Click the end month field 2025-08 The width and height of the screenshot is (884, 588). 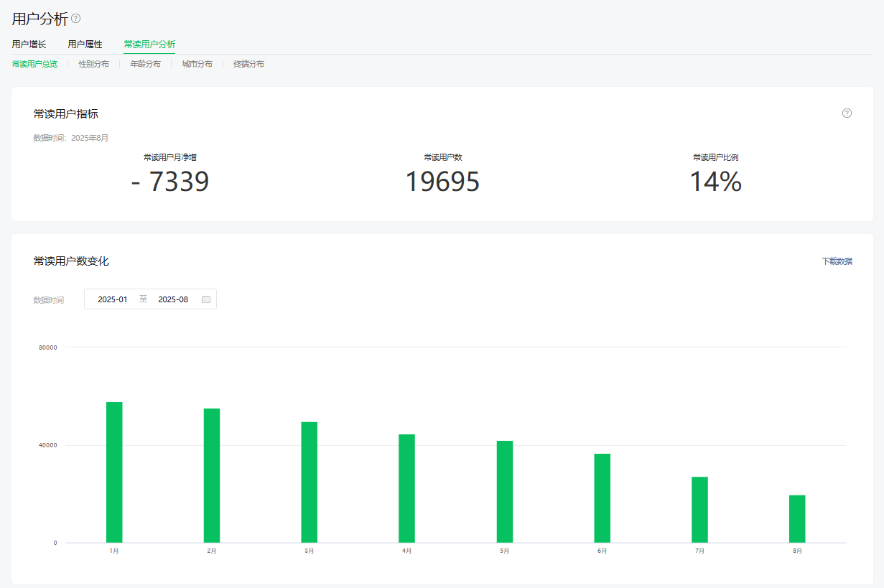pos(173,299)
